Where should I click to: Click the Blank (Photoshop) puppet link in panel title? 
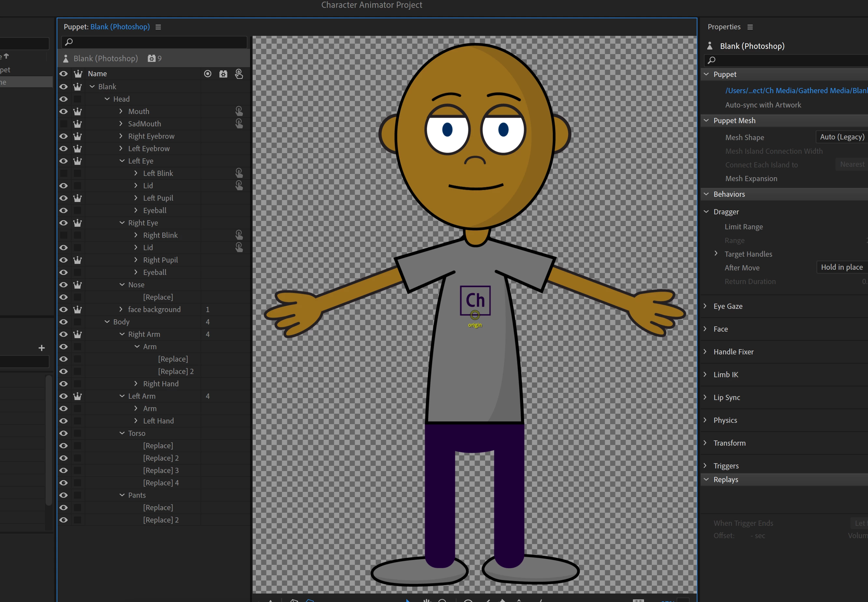coord(120,27)
